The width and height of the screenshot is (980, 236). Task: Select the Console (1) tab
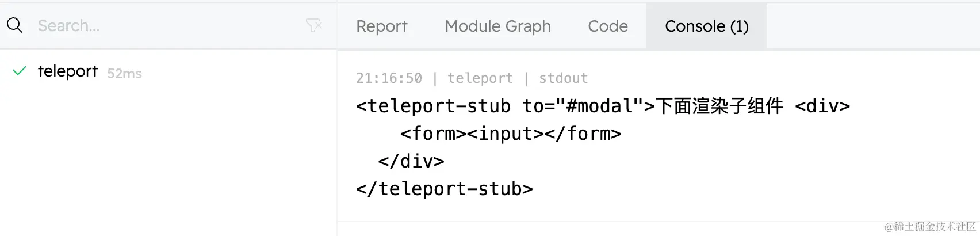(x=707, y=26)
